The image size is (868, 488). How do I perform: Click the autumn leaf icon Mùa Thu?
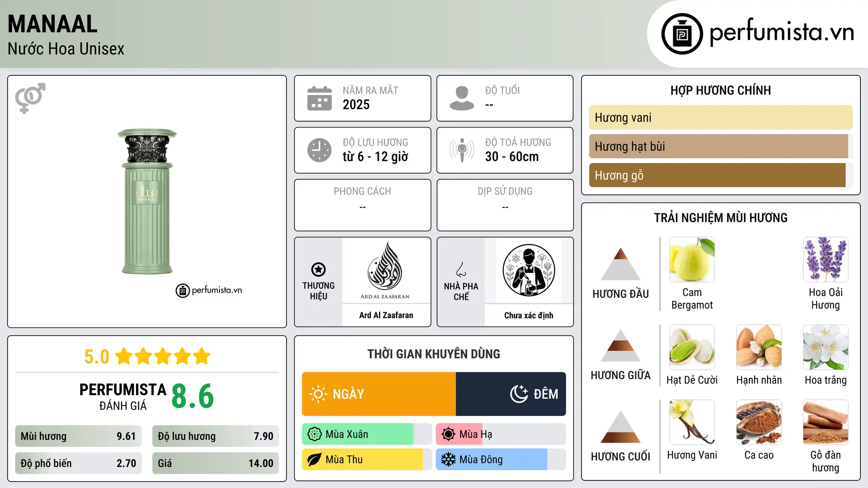coord(314,460)
